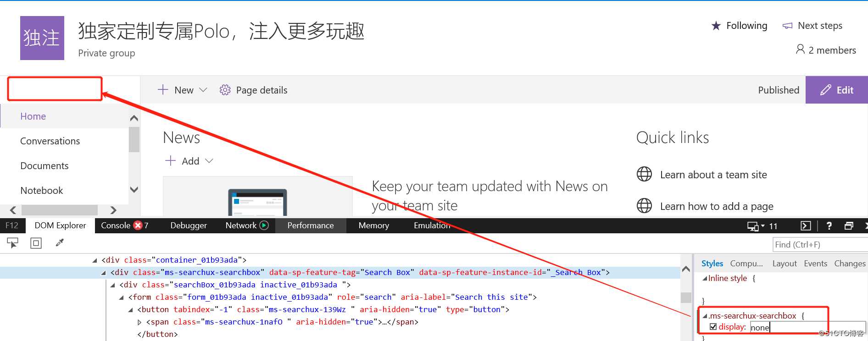
Task: Open Home in site navigation
Action: click(33, 116)
